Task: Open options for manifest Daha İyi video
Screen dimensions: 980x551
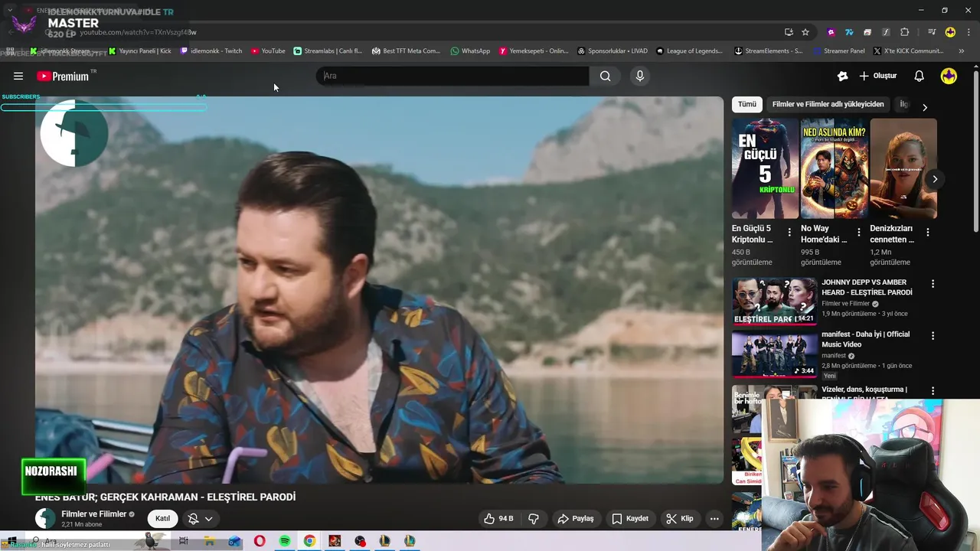Action: click(x=933, y=336)
